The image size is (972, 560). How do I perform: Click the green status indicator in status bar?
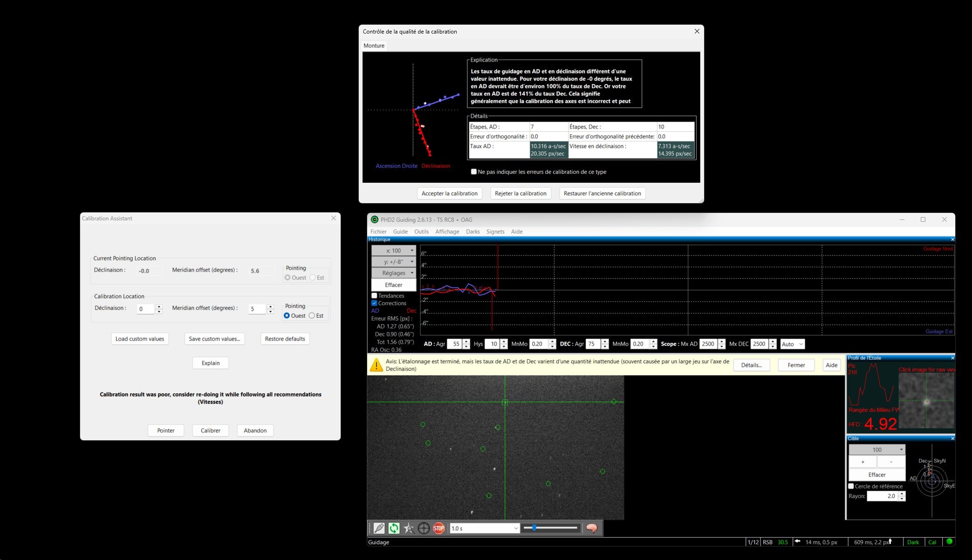pos(948,541)
